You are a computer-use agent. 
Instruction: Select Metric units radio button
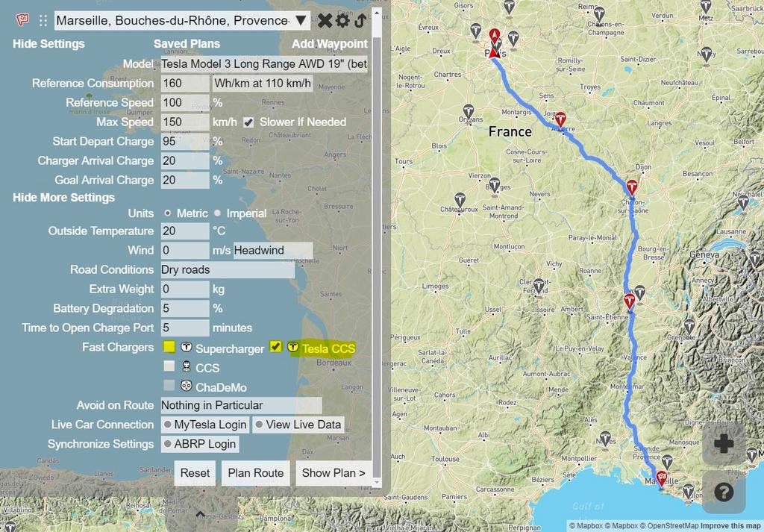[168, 213]
